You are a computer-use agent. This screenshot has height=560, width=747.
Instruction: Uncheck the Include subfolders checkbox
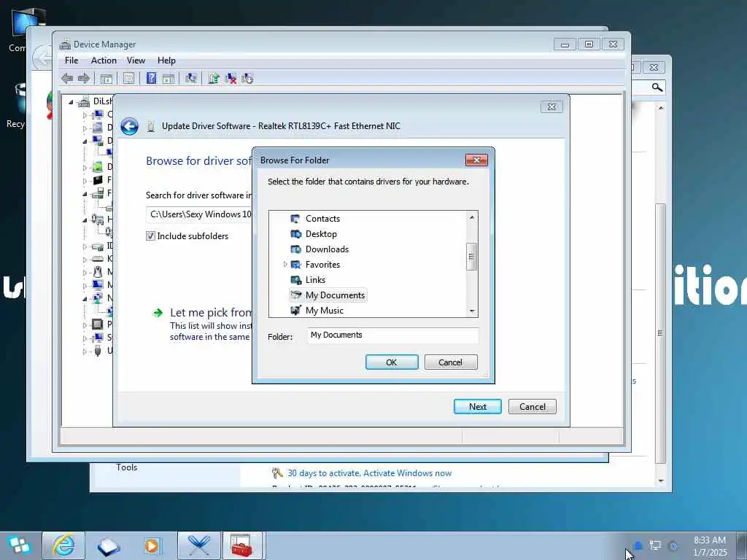150,236
